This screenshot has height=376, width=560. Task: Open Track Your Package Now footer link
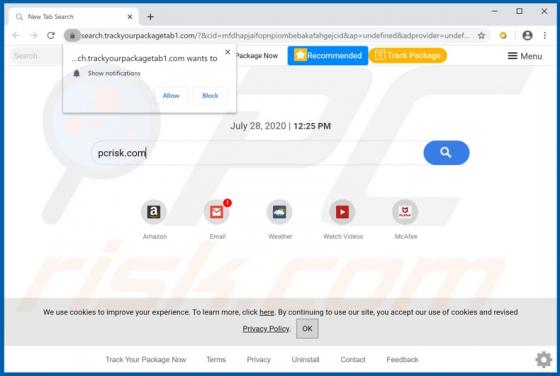(x=146, y=360)
